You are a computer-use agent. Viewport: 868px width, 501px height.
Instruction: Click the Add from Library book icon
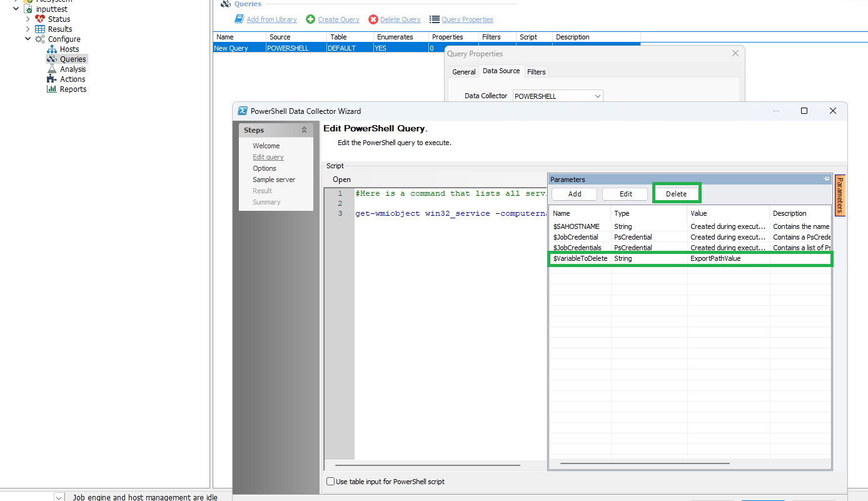coord(239,19)
